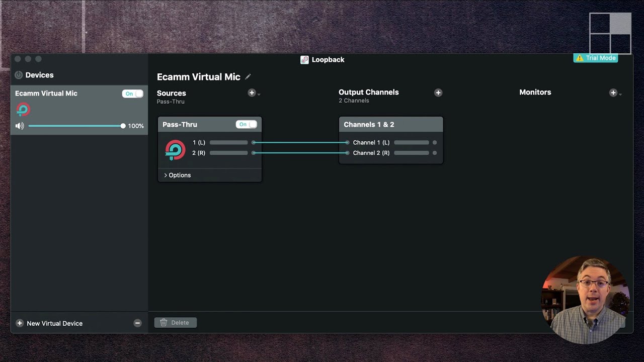Add output channels with the plus button

(x=438, y=93)
